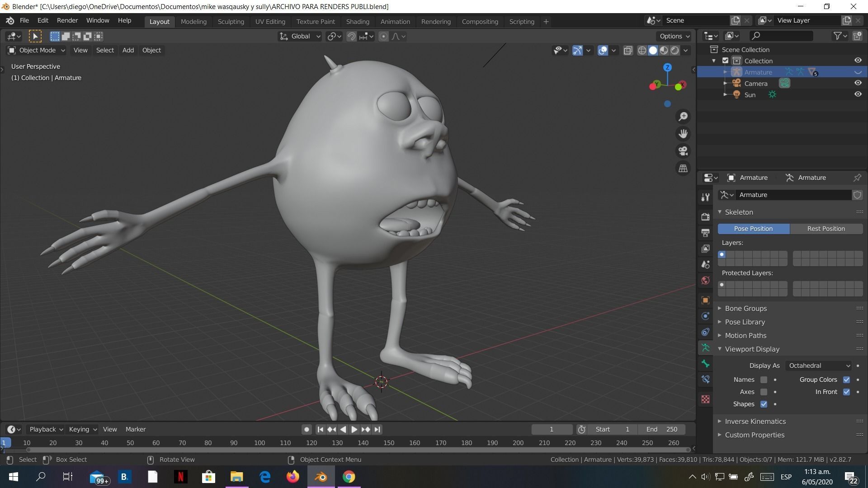
Task: Click the End frame 250 field
Action: [x=661, y=429]
